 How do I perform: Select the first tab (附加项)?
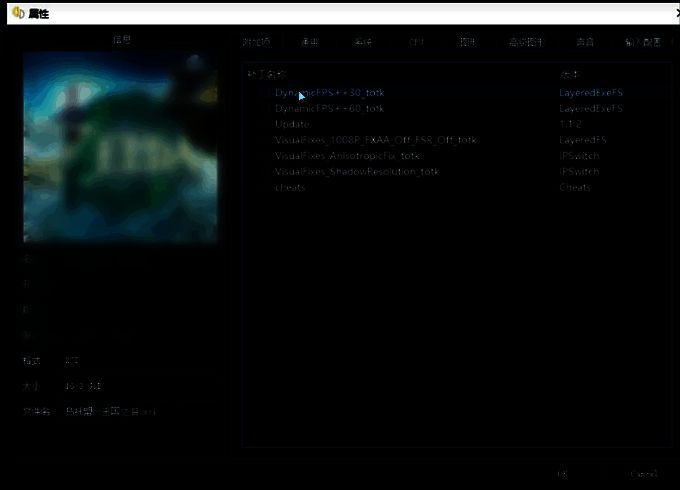[257, 42]
